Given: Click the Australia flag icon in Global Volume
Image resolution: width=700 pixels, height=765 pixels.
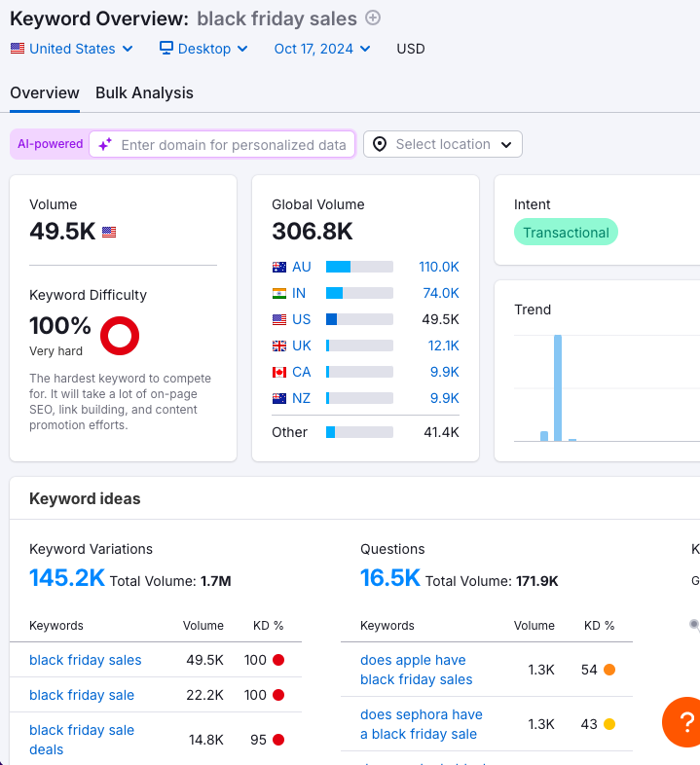Looking at the screenshot, I should pyautogui.click(x=279, y=267).
